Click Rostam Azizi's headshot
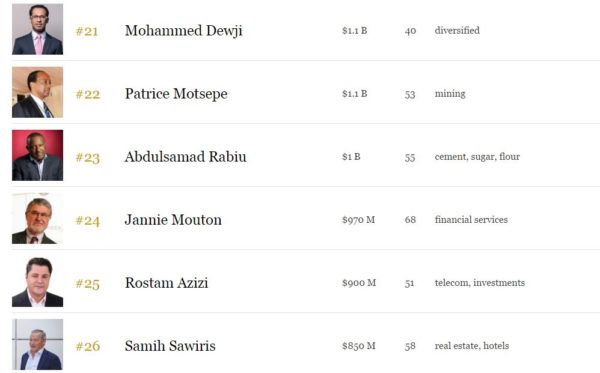 click(38, 282)
